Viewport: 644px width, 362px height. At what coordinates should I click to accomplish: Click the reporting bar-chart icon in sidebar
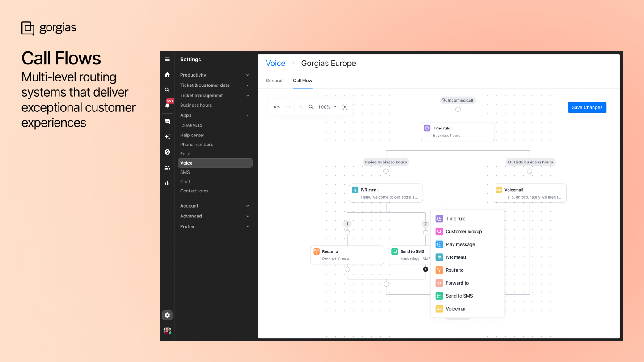pos(167,183)
